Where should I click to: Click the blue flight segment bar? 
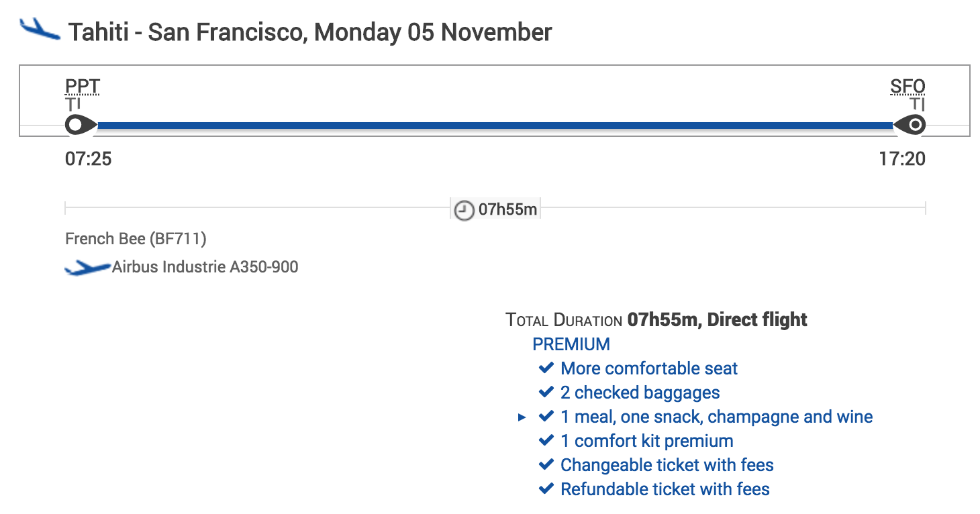pos(495,125)
